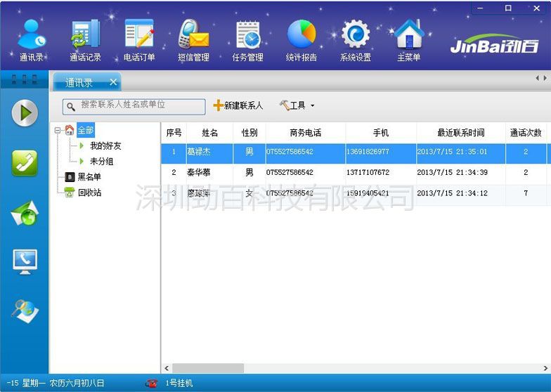Open 回收站 recycle bin

[89, 192]
